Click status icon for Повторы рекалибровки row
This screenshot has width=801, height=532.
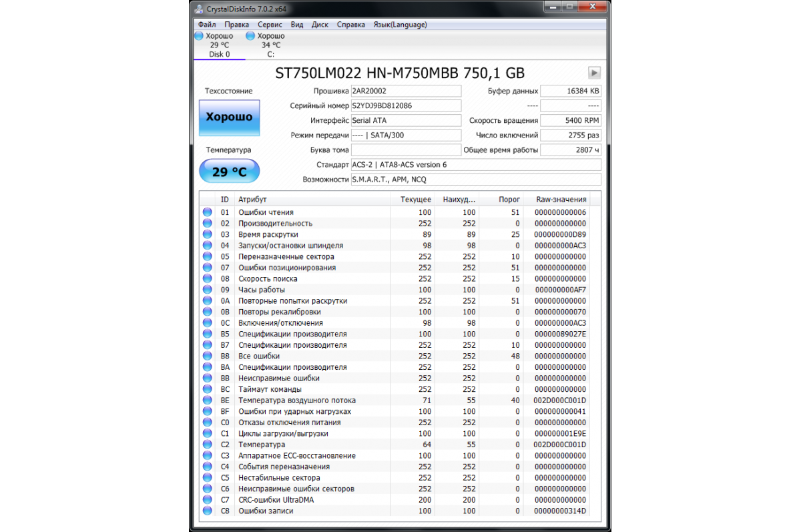pyautogui.click(x=208, y=312)
